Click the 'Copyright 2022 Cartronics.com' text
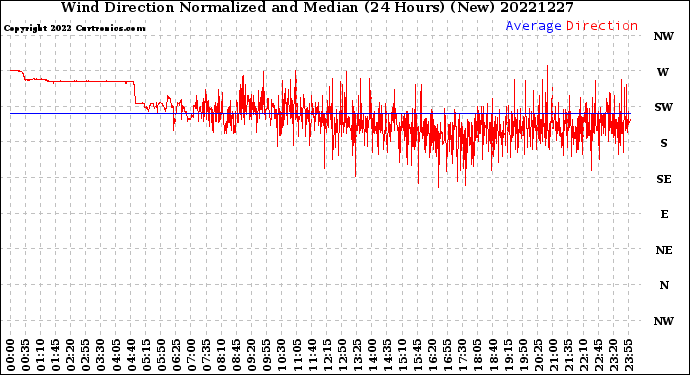Screen dimensions: 690x375 [x=74, y=29]
